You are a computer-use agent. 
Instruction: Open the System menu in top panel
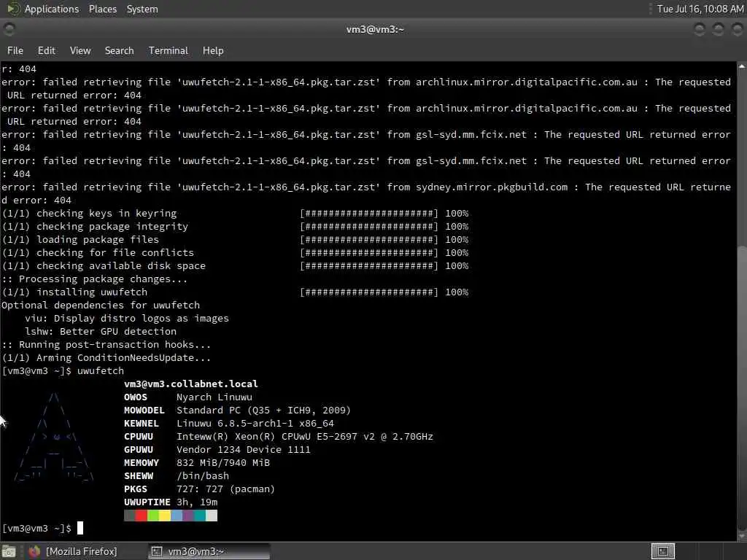pyautogui.click(x=142, y=9)
